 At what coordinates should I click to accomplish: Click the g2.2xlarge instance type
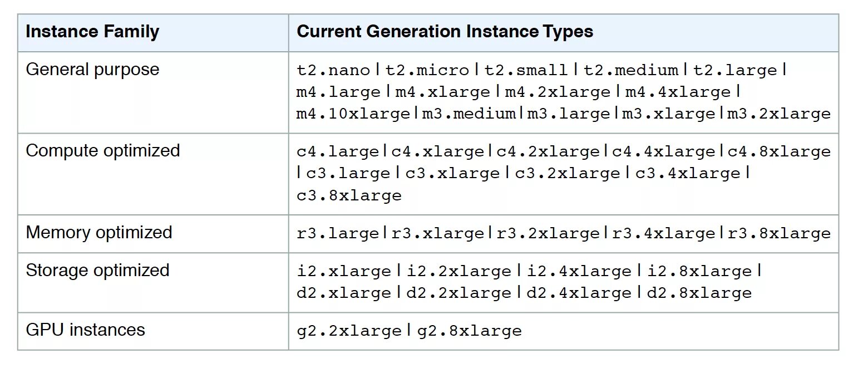point(349,331)
